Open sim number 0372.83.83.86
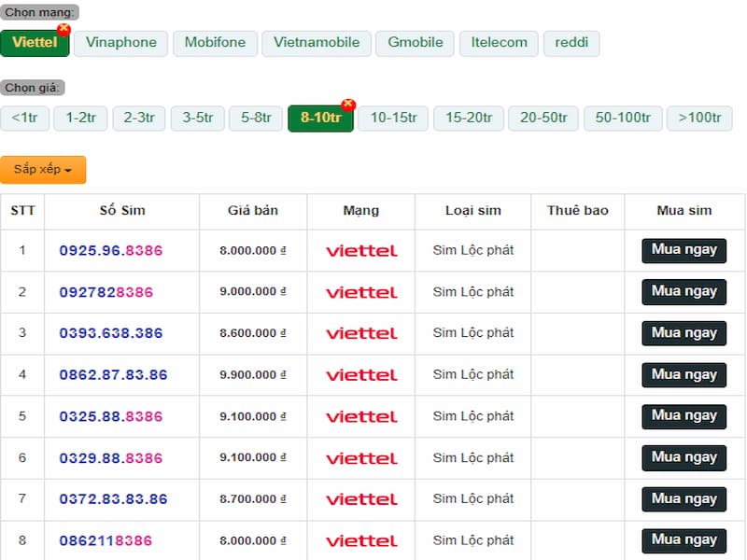Viewport: 747px width, 560px height. (113, 499)
